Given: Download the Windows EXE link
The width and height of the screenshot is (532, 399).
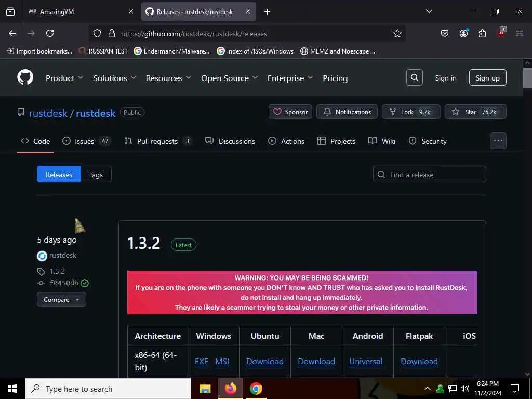Looking at the screenshot, I should click(201, 362).
